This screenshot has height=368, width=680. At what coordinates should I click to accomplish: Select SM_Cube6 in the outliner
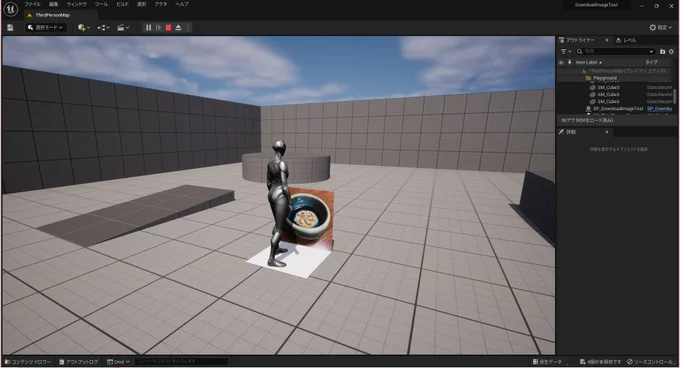608,101
